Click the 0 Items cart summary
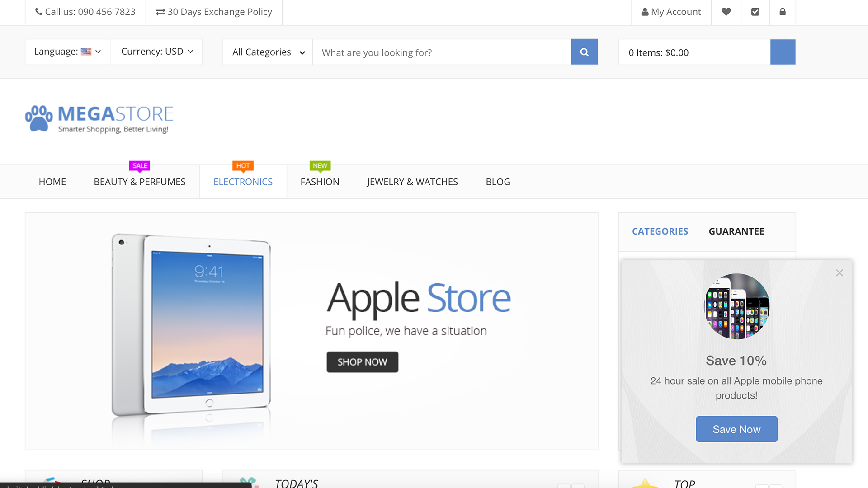The width and height of the screenshot is (868, 488). pyautogui.click(x=694, y=52)
